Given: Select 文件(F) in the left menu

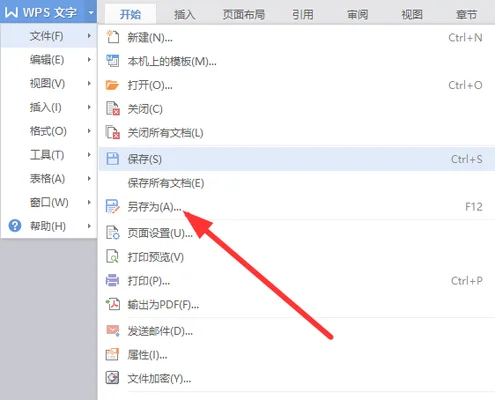Looking at the screenshot, I should pyautogui.click(x=49, y=36).
